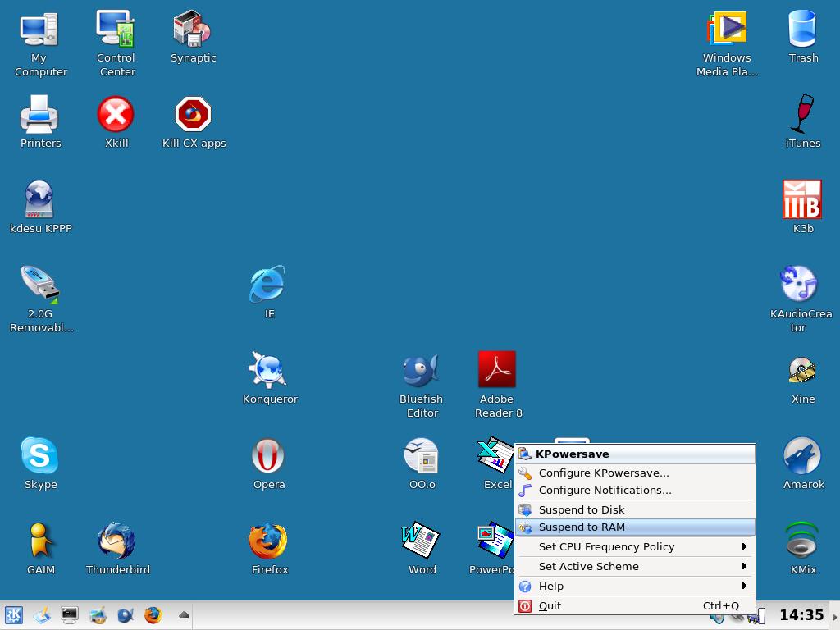Expand the Help submenu

pyautogui.click(x=635, y=586)
